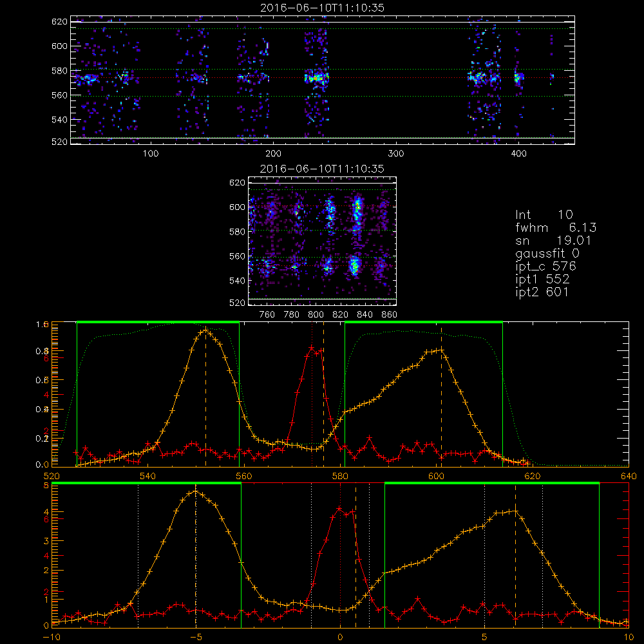Click x-axis label '560' in third plot
This screenshot has width=644, height=644.
point(244,476)
